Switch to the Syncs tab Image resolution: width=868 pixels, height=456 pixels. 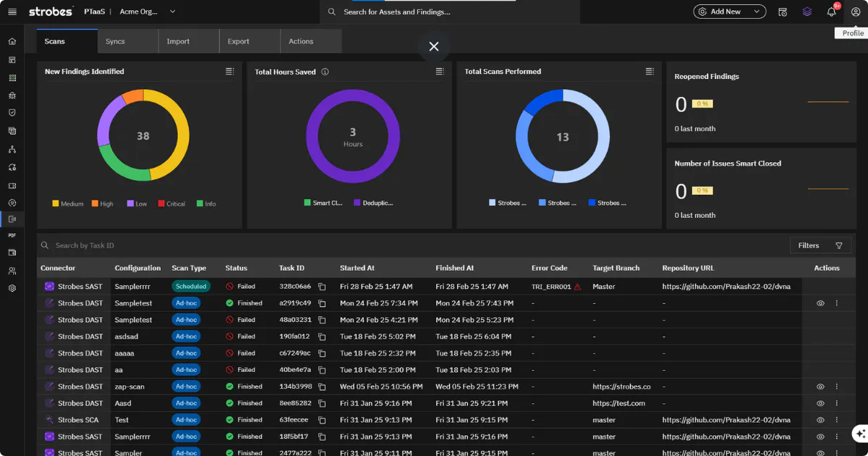[x=128, y=41]
